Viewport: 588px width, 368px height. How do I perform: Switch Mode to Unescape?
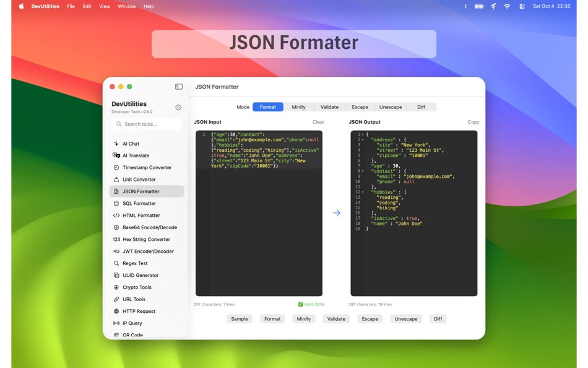pos(391,107)
